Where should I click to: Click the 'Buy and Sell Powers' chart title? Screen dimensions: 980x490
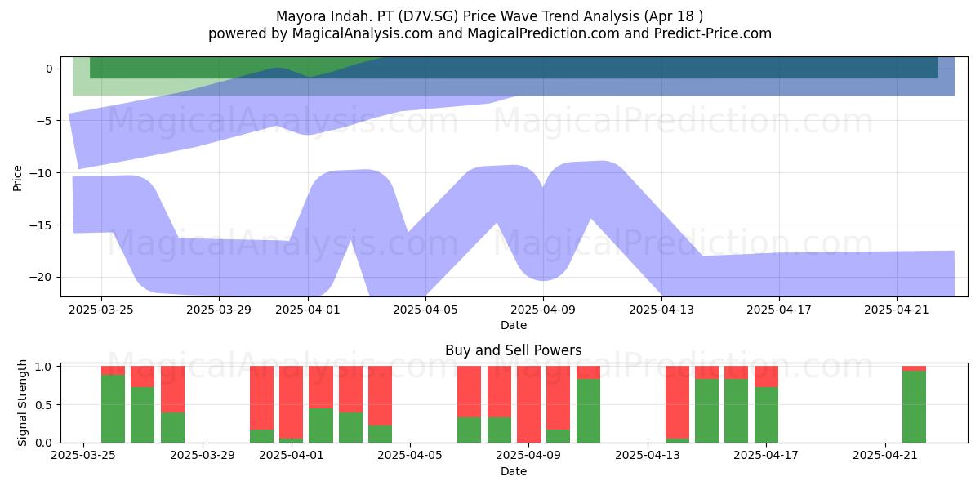514,350
